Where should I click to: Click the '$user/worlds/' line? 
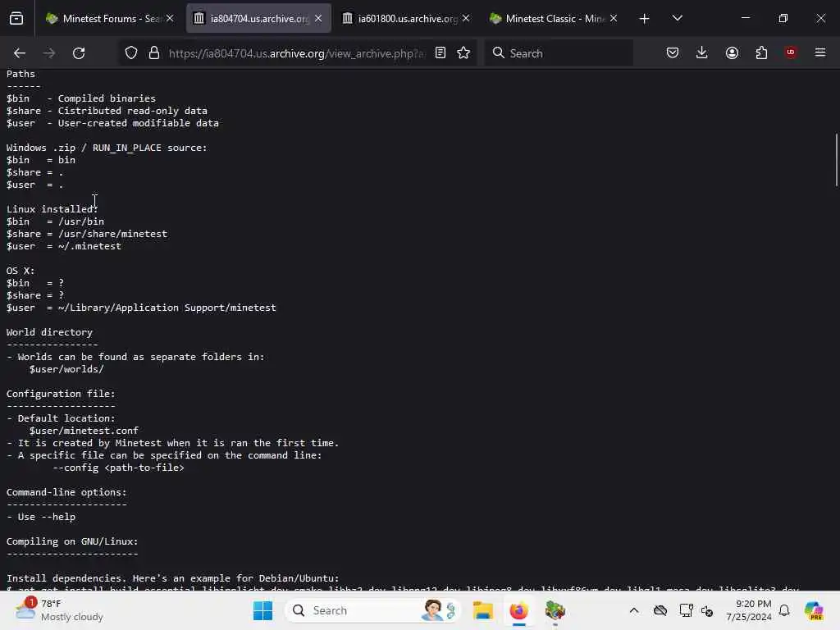(x=66, y=370)
